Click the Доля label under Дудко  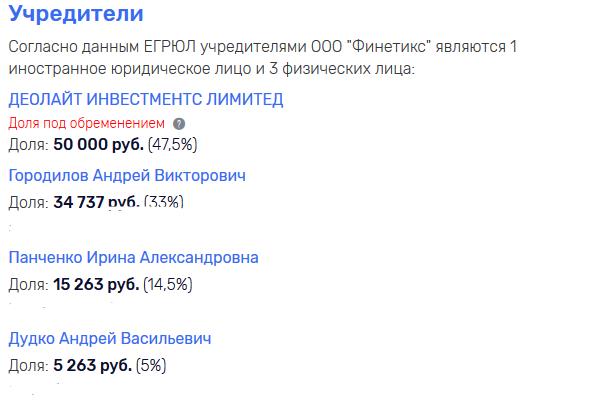click(29, 366)
